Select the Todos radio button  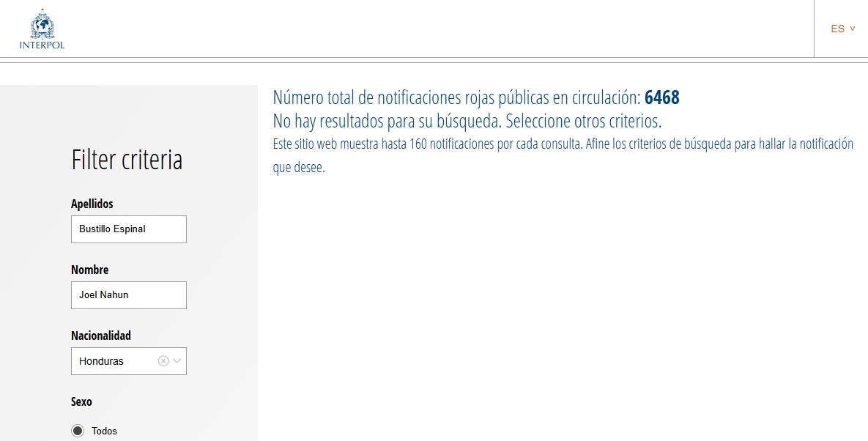click(78, 431)
